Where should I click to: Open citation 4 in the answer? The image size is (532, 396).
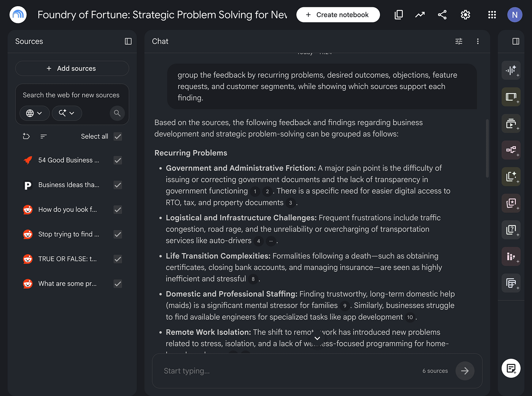258,241
